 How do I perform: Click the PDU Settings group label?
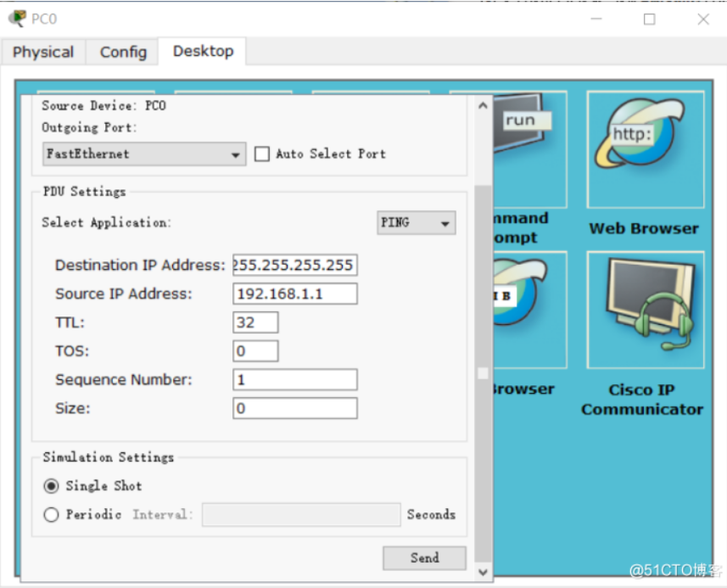coord(84,192)
